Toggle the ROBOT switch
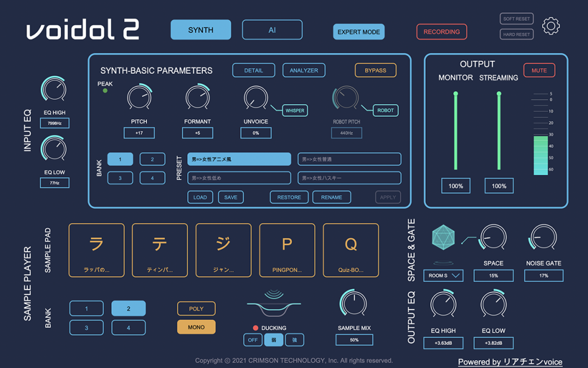Viewport: 588px width, 368px height. (x=386, y=111)
